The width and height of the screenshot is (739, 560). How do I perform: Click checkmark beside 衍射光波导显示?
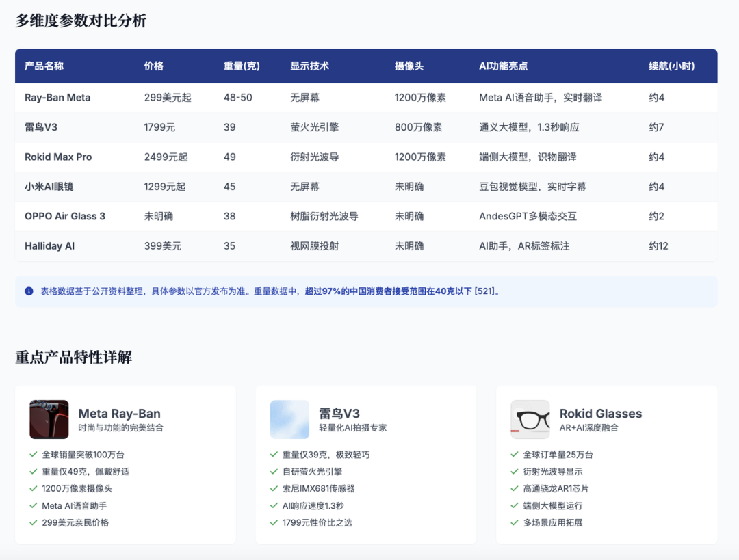tap(515, 472)
